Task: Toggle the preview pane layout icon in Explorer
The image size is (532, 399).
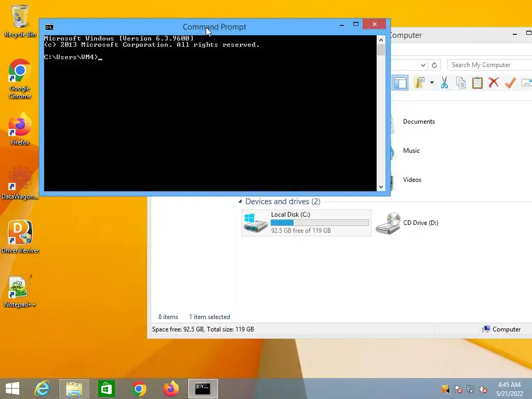Action: (x=401, y=83)
